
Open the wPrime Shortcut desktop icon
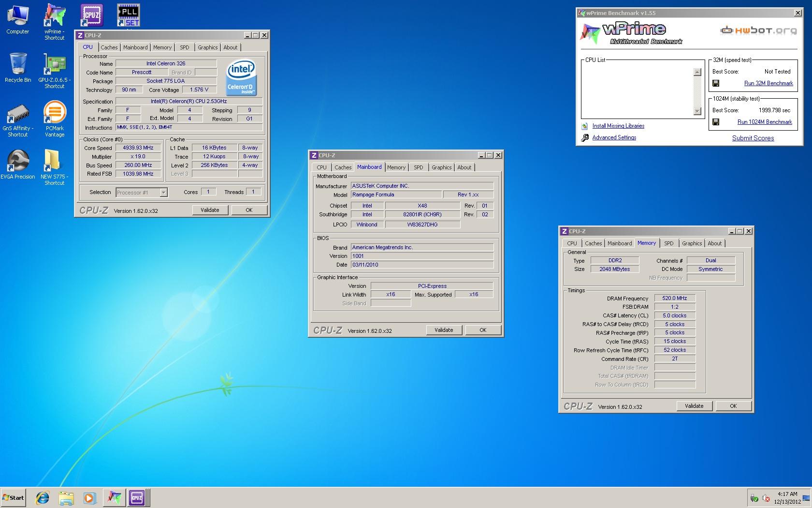55,21
